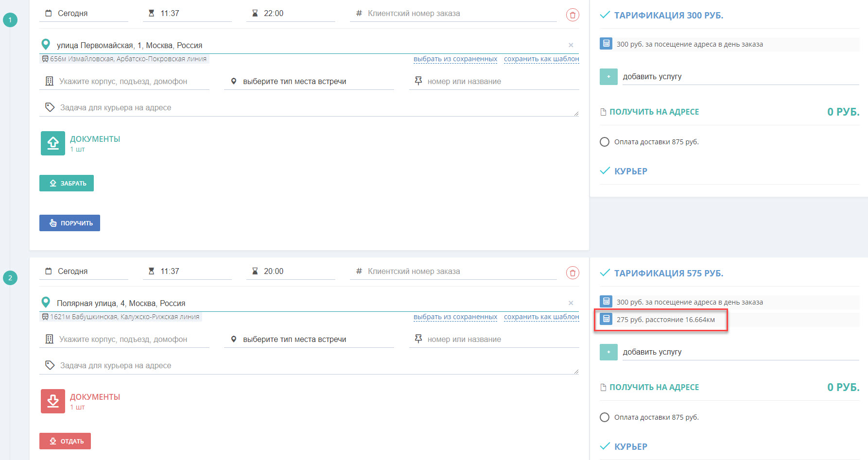Delete address 1 with the red trash icon
Viewport: 868px width, 460px height.
[x=573, y=15]
